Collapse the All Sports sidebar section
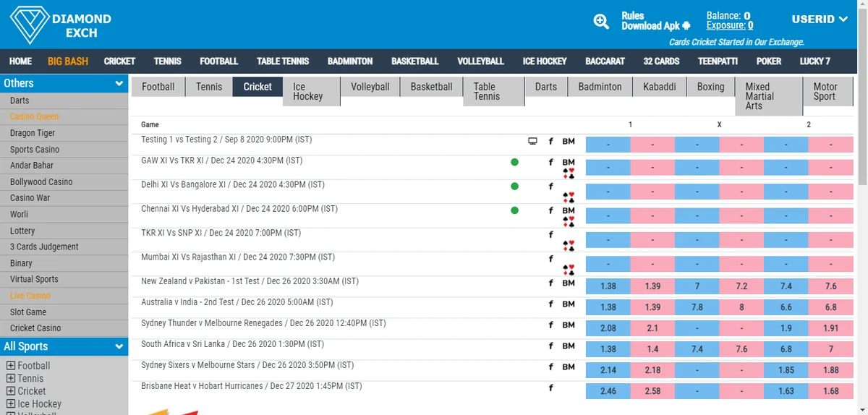This screenshot has width=868, height=415. tap(119, 347)
